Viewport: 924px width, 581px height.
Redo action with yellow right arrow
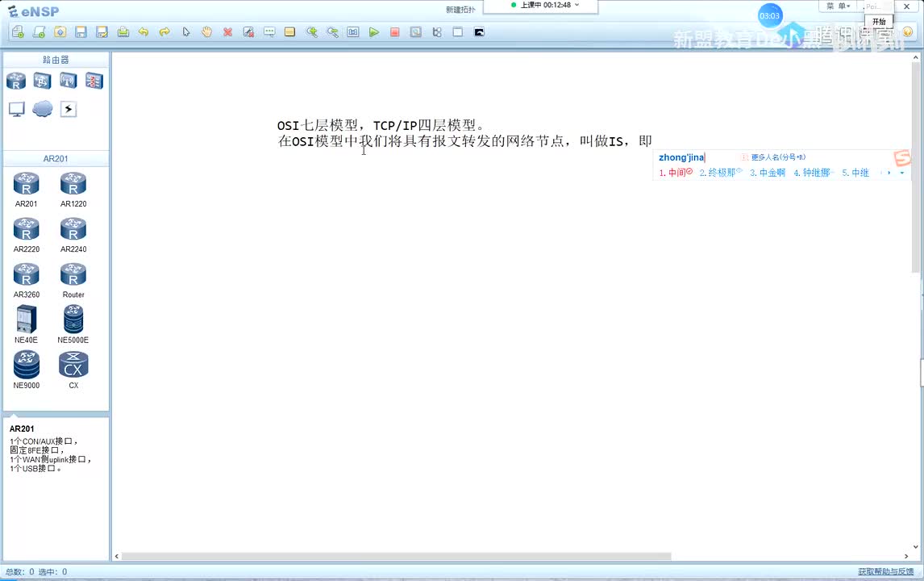(164, 31)
